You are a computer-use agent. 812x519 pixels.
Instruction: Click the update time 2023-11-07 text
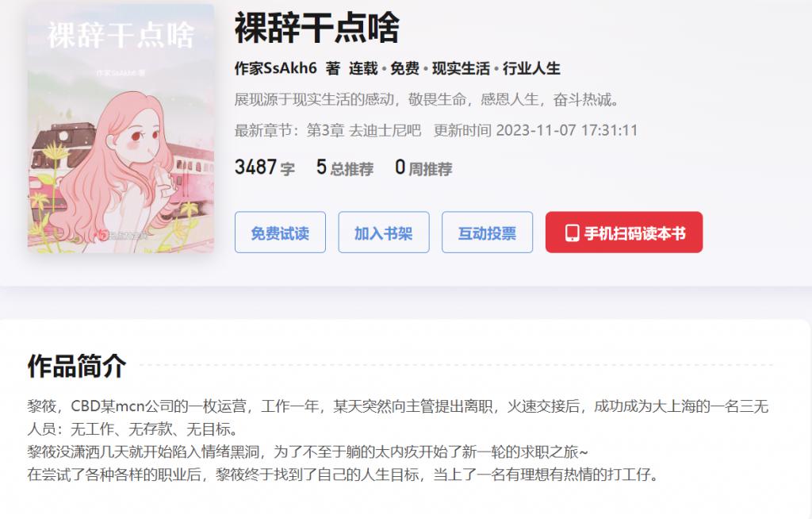(x=535, y=130)
